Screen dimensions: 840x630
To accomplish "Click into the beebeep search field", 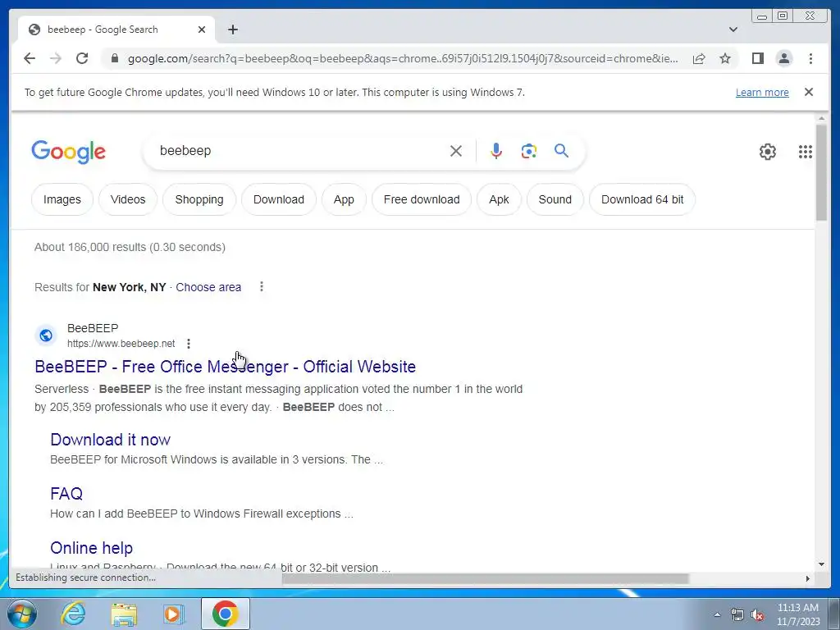I will click(x=300, y=151).
